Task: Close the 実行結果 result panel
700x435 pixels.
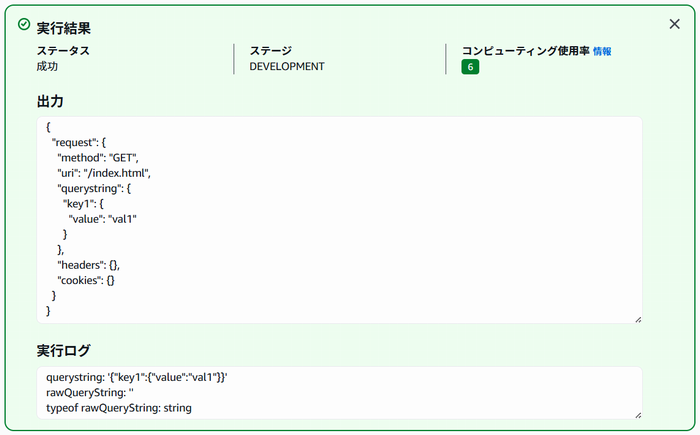Action: tap(674, 24)
